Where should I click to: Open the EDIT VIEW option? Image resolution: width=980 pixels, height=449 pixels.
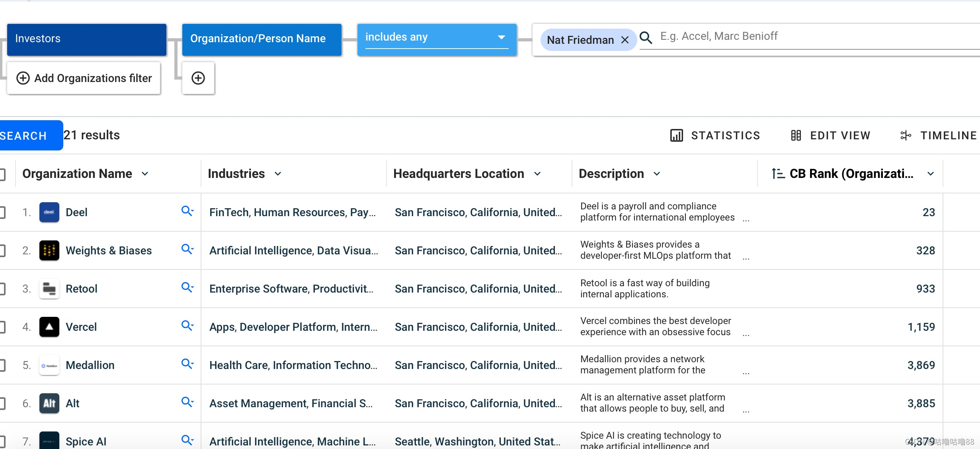coord(831,135)
